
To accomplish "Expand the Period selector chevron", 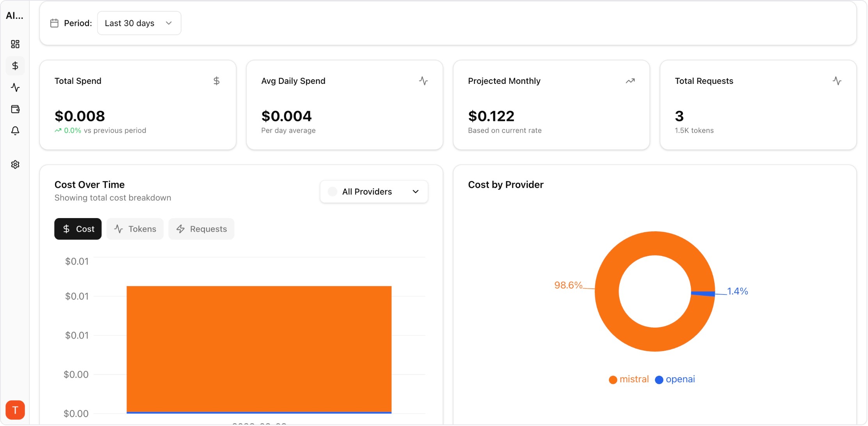I will pos(168,23).
